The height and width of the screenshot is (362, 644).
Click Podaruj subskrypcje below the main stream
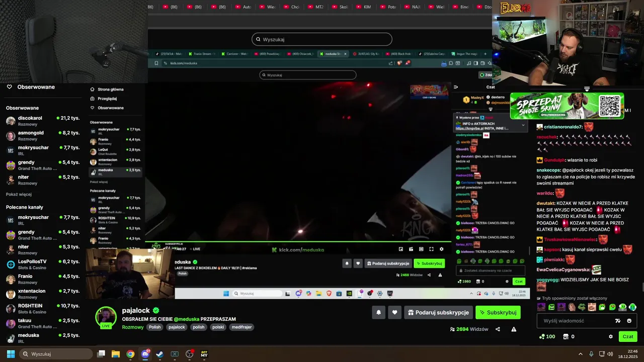(x=438, y=312)
